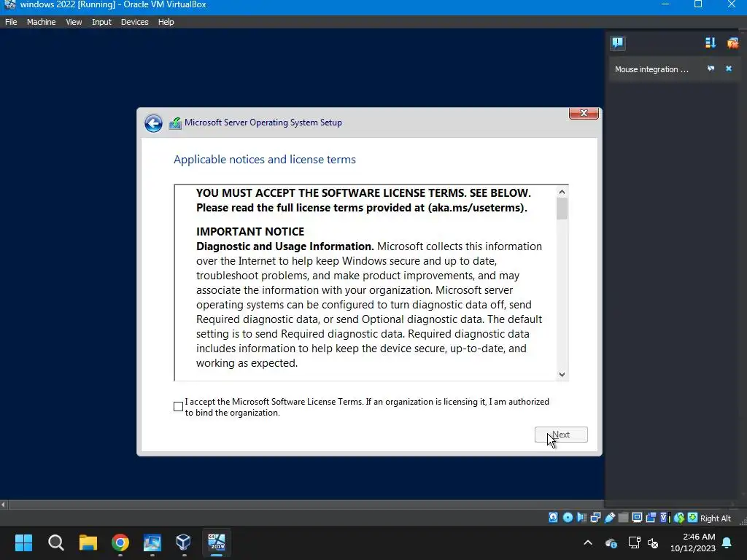Maximize the VirtualBox window
The height and width of the screenshot is (560, 747).
click(x=698, y=4)
